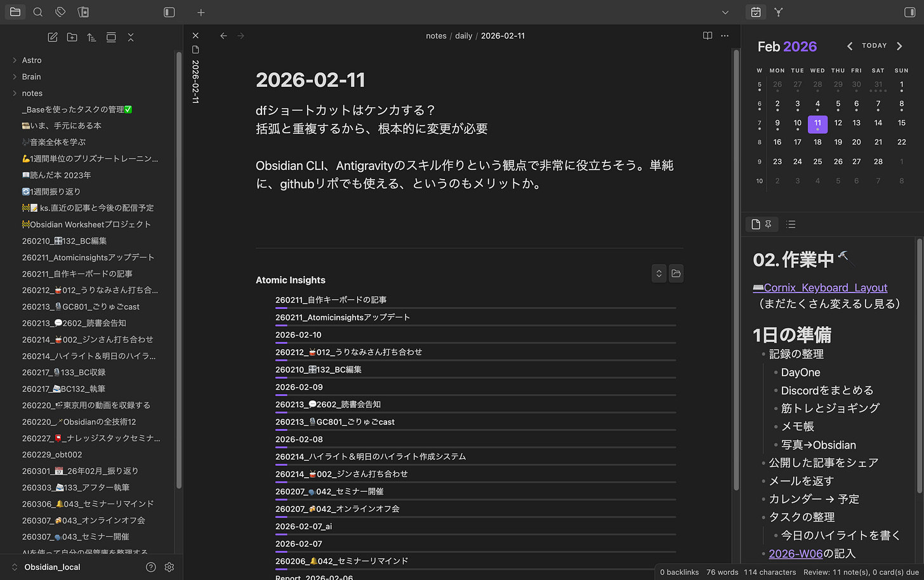Screen dimensions: 924x580
Task: Open the tab list dropdown
Action: pyautogui.click(x=725, y=12)
